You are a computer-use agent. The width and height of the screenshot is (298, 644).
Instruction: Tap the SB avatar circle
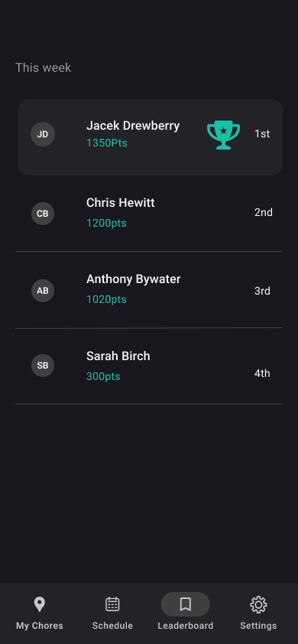tap(43, 365)
